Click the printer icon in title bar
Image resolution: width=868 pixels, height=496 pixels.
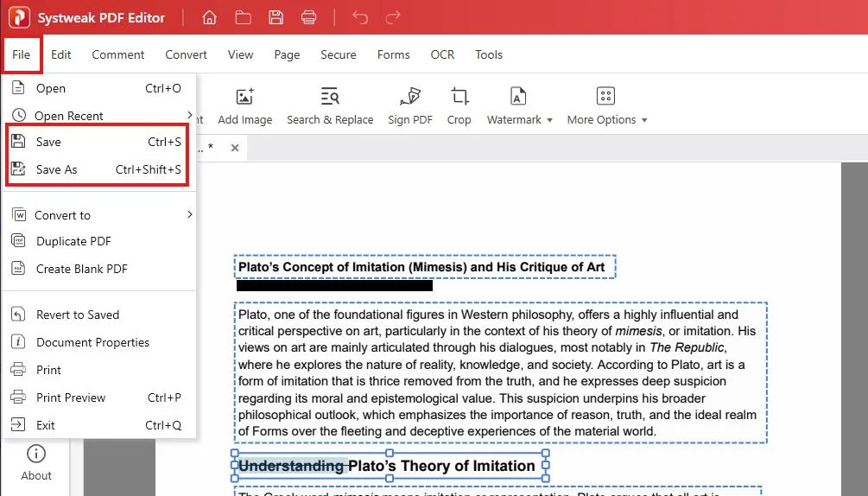[x=308, y=17]
